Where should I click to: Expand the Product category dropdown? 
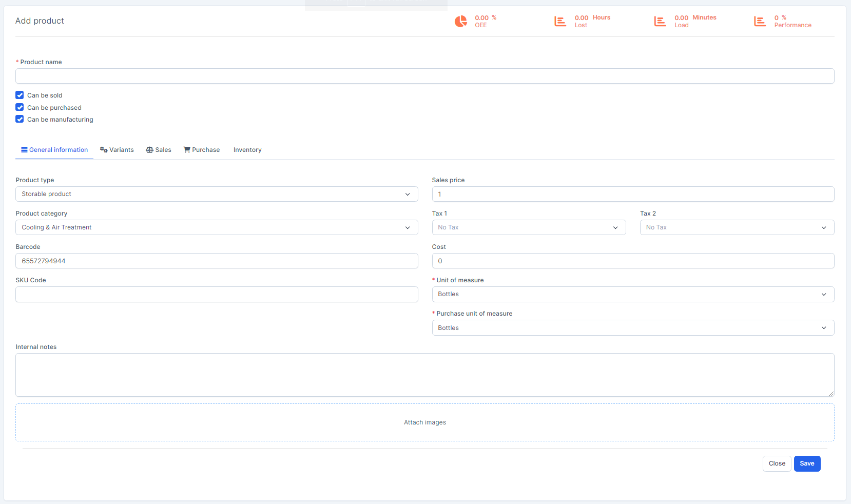coord(217,227)
